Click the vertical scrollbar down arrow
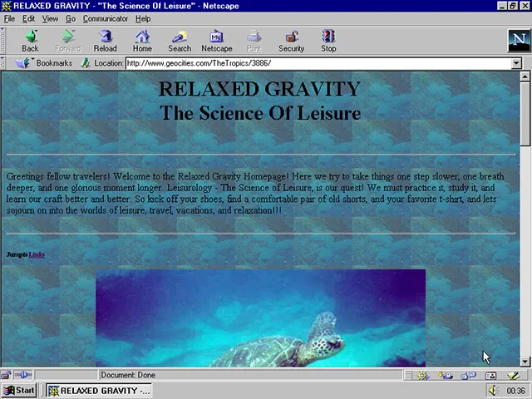 point(525,362)
